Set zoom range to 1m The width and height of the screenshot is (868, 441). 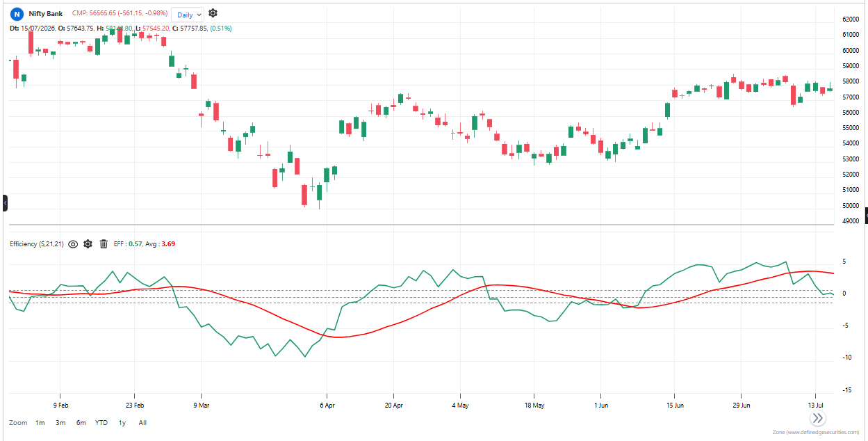coord(40,423)
